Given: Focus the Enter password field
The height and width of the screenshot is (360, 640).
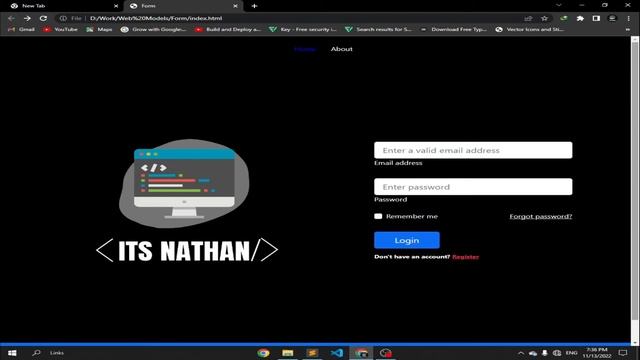Looking at the screenshot, I should [473, 187].
